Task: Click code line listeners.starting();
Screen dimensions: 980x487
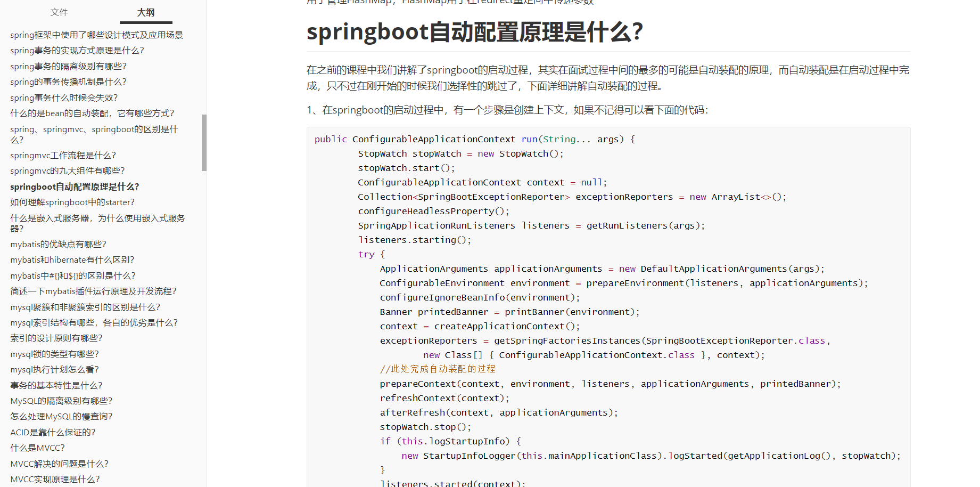Action: click(414, 240)
